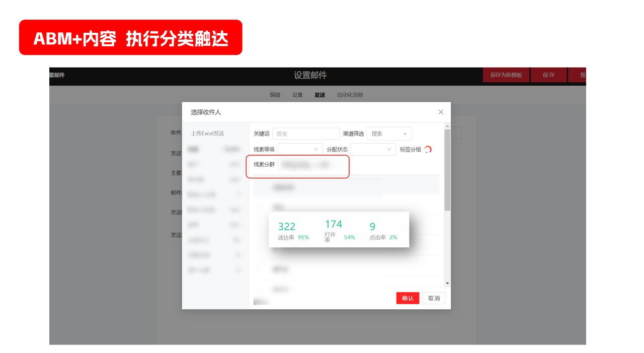Image resolution: width=644 pixels, height=353 pixels.
Task: Expand the 渠道筛选 dropdown
Action: tap(389, 134)
